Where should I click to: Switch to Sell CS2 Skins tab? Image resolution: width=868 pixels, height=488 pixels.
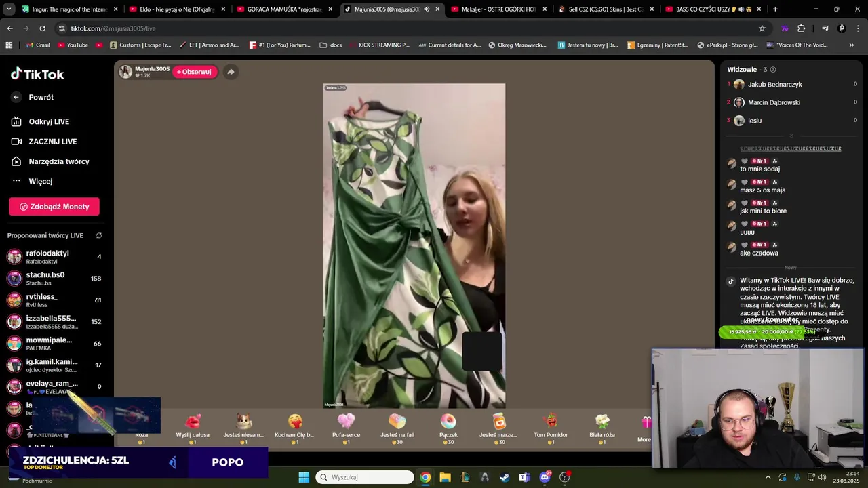click(x=606, y=9)
